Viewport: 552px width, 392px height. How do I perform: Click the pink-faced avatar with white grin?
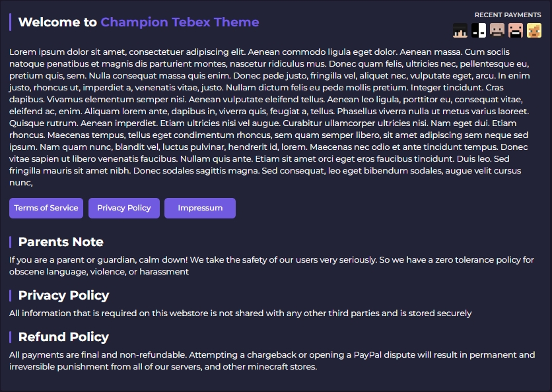(516, 30)
